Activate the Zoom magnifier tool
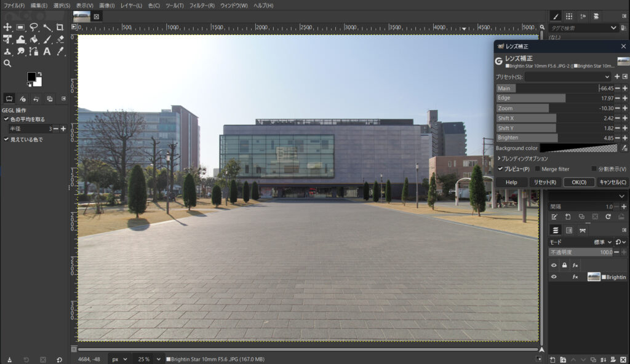 pyautogui.click(x=7, y=63)
